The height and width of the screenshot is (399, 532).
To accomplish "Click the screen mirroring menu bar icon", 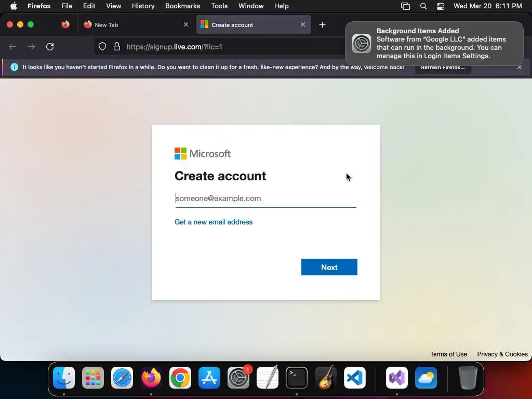I will (405, 6).
